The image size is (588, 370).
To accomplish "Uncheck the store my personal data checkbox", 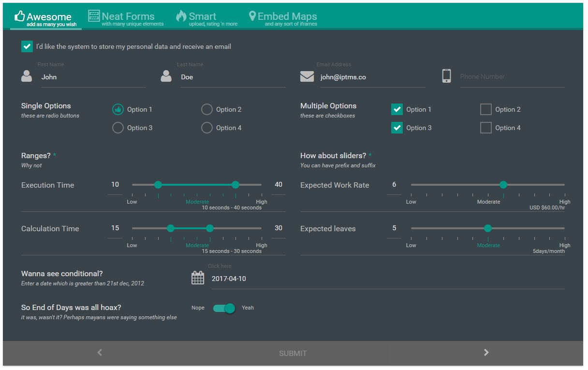I will pos(27,46).
